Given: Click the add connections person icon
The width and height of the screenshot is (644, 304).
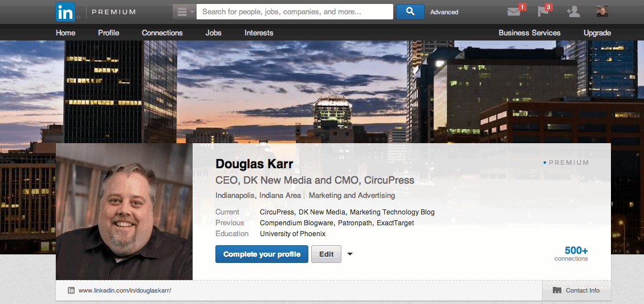Looking at the screenshot, I should coord(573,12).
